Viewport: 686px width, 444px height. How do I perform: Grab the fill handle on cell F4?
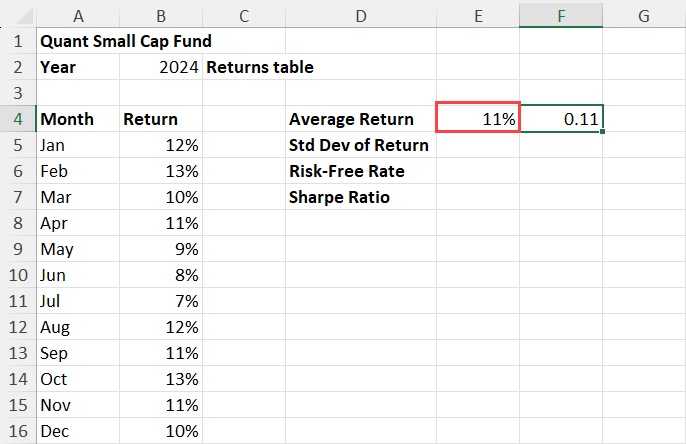click(603, 131)
